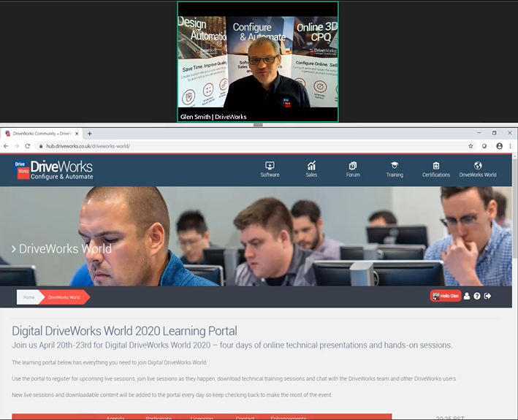The width and height of the screenshot is (518, 420).
Task: Minimize the browser window
Action: click(479, 133)
